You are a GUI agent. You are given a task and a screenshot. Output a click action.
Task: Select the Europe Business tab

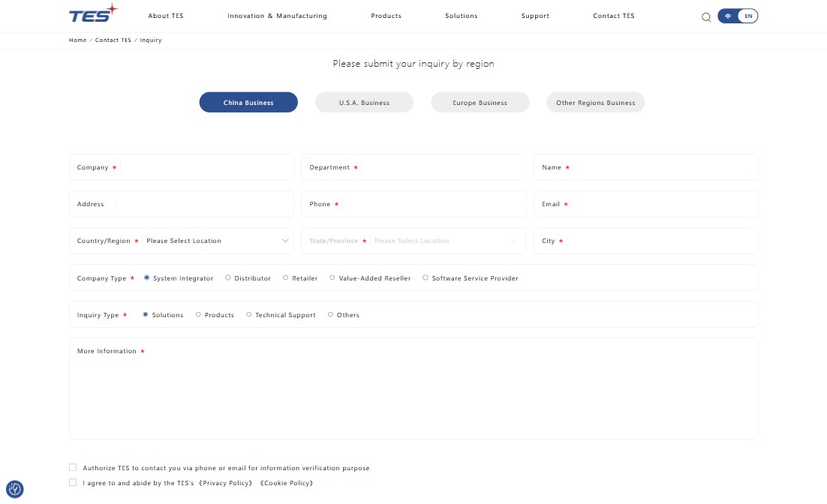tap(480, 103)
